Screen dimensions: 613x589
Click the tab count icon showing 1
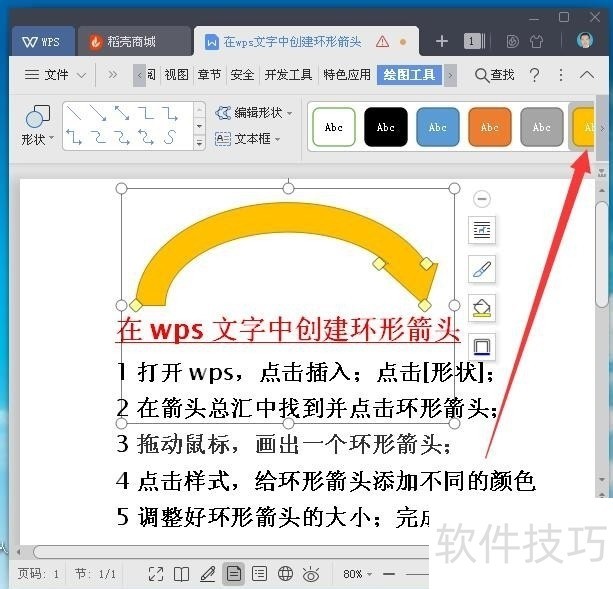[473, 41]
